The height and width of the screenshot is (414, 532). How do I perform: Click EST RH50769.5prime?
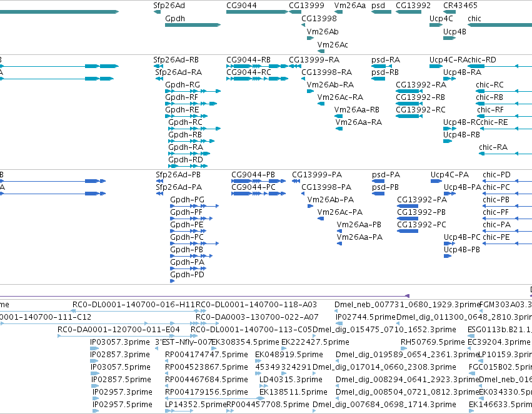(433, 342)
